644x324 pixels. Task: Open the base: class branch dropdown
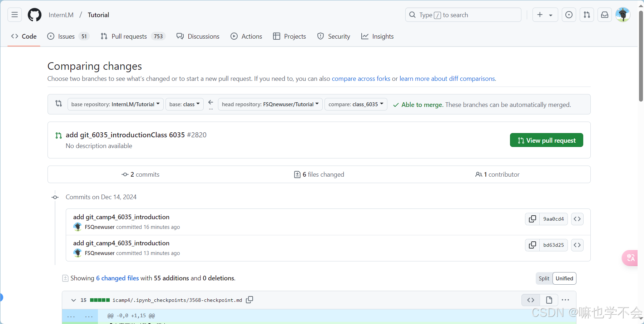pos(184,104)
